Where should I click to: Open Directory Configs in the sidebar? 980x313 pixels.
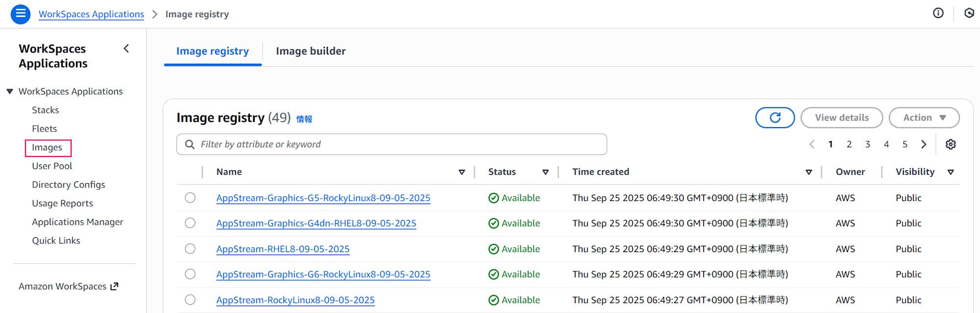[69, 185]
